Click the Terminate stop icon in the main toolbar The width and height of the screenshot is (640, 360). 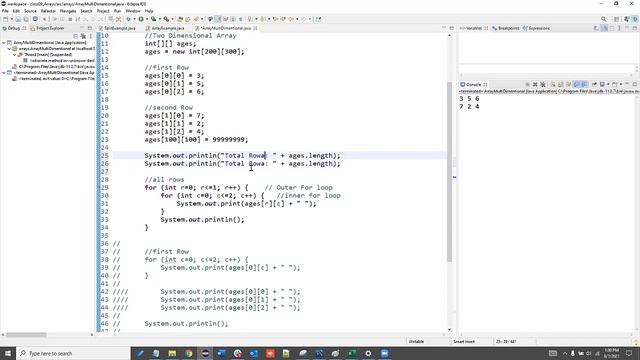(70, 19)
